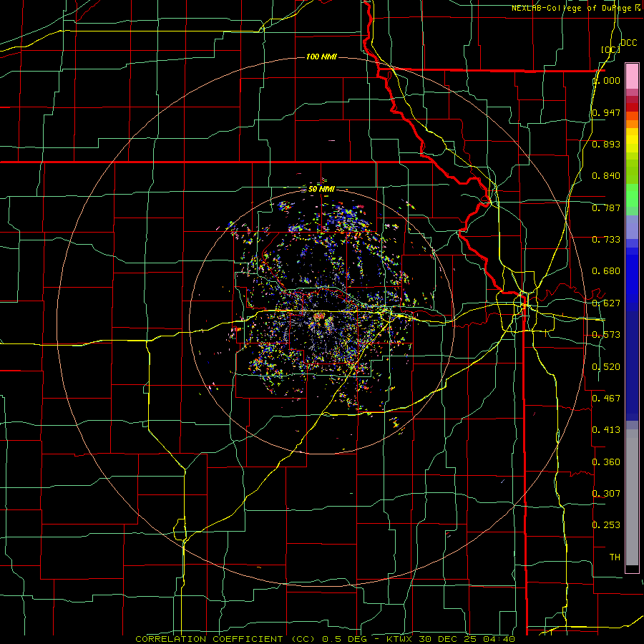The width and height of the screenshot is (644, 644).
Task: Click the 0.360 color scale label
Action: tap(606, 462)
